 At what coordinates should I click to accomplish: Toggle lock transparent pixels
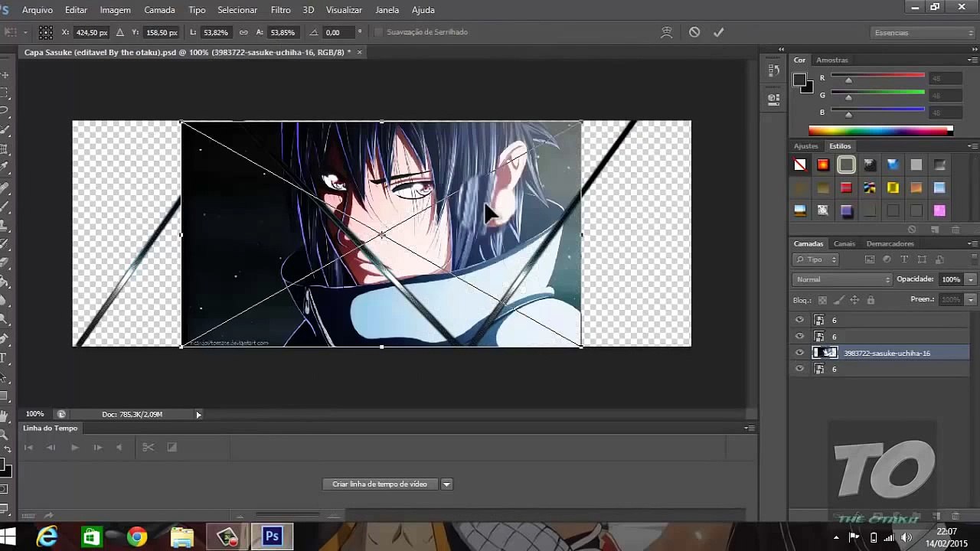point(822,300)
